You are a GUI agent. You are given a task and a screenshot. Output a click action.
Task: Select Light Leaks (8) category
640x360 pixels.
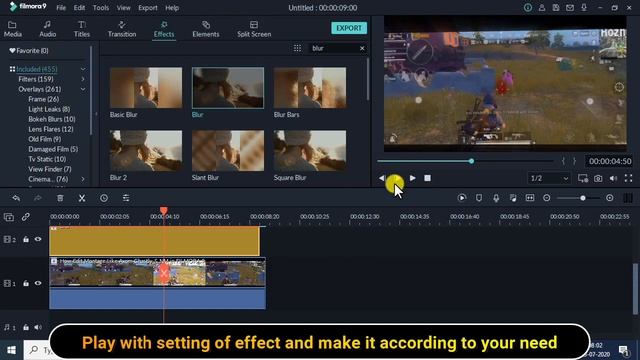point(49,109)
